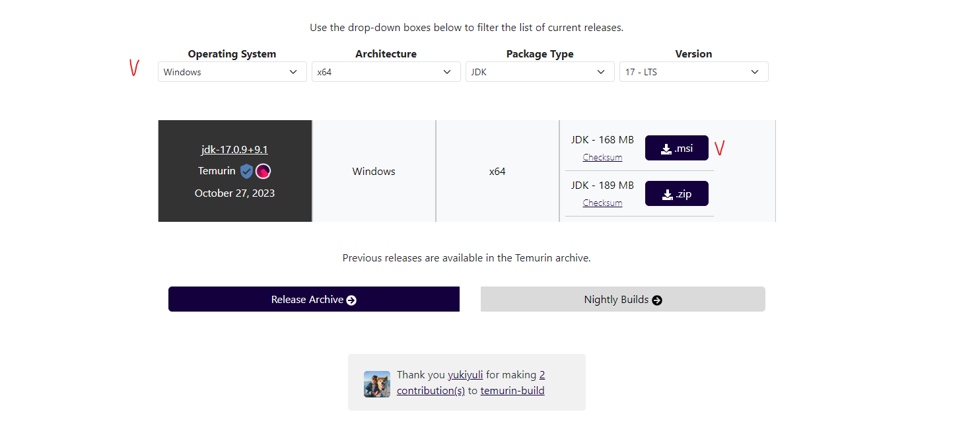The height and width of the screenshot is (441, 980).
Task: Click the arrow icon in Nightly Builds
Action: pyautogui.click(x=657, y=300)
